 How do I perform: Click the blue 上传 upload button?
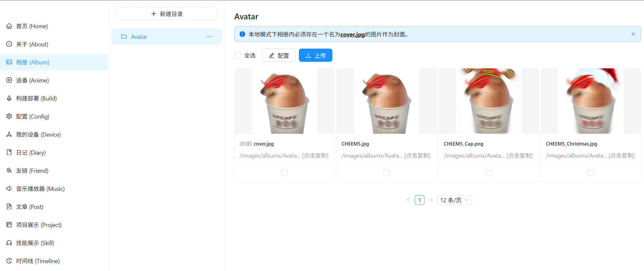coord(316,55)
